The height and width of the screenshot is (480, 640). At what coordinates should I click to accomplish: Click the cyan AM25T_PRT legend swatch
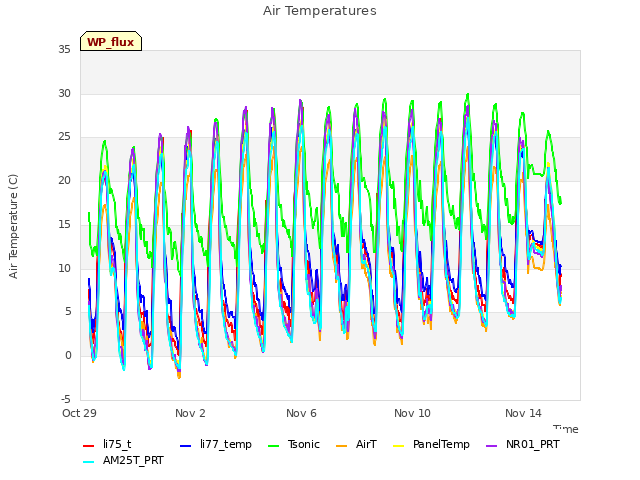click(x=89, y=462)
